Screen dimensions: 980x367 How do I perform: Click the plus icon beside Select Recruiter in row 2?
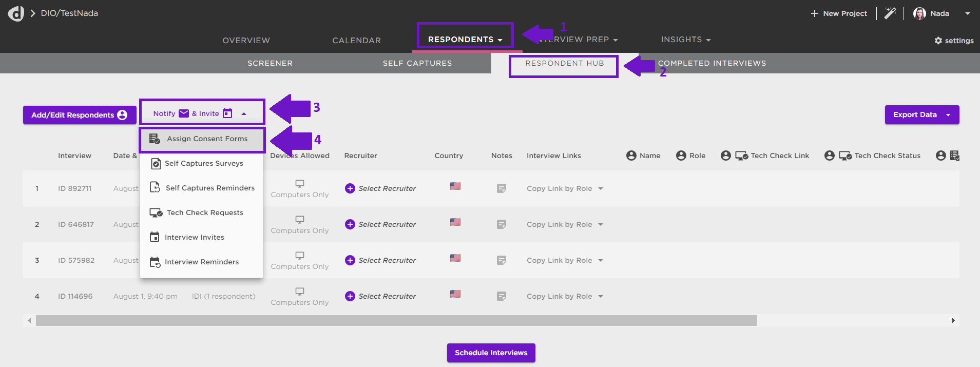350,224
